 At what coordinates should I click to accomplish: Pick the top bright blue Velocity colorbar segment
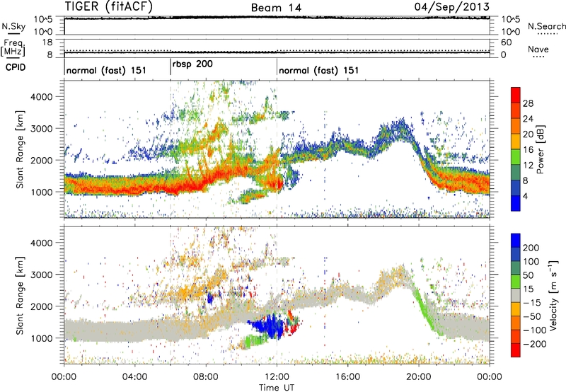pyautogui.click(x=516, y=241)
